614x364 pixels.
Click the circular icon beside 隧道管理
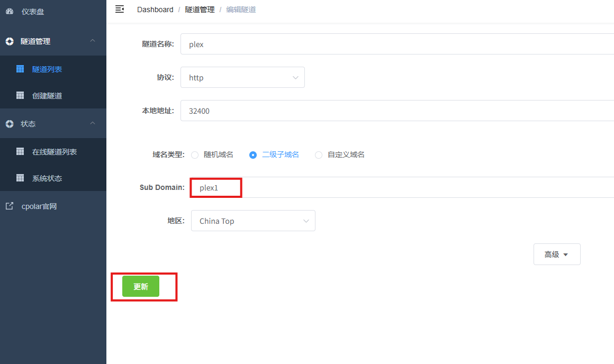(10, 41)
